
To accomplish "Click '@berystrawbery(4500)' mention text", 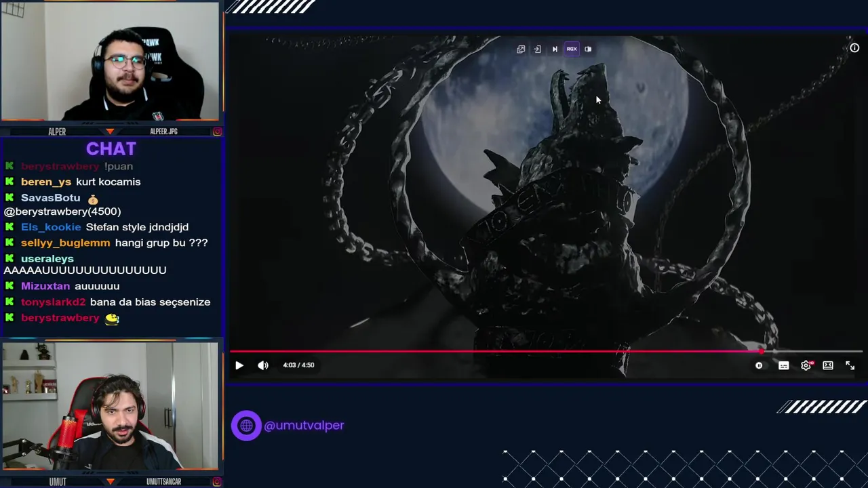I will (62, 211).
